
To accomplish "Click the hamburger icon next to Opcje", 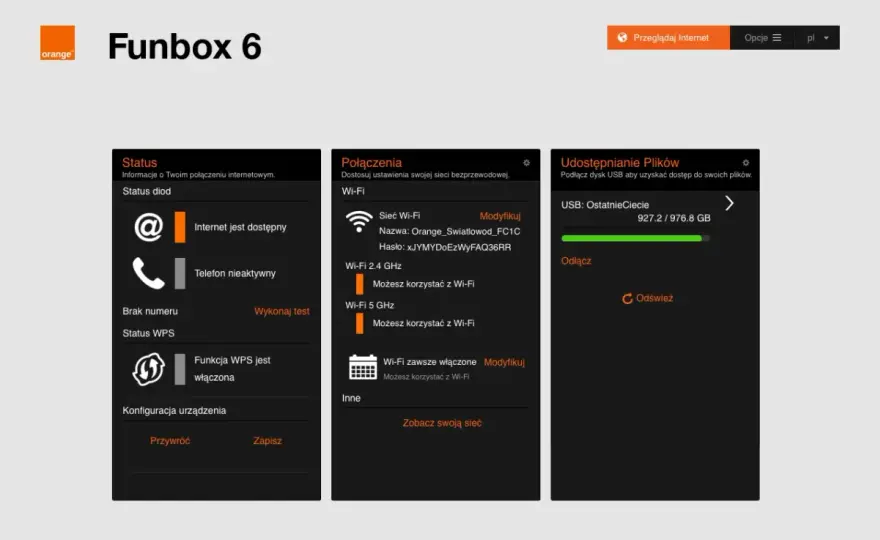I will click(777, 38).
